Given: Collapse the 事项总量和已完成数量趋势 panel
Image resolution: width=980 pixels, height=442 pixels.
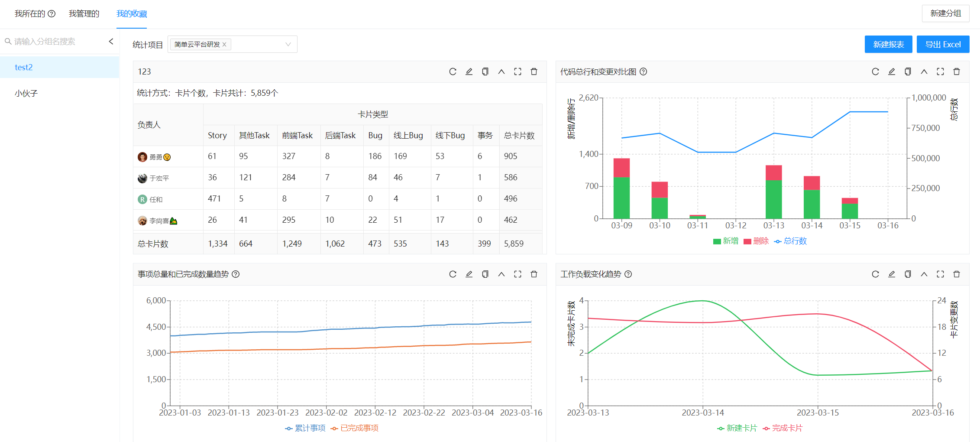Looking at the screenshot, I should [501, 274].
